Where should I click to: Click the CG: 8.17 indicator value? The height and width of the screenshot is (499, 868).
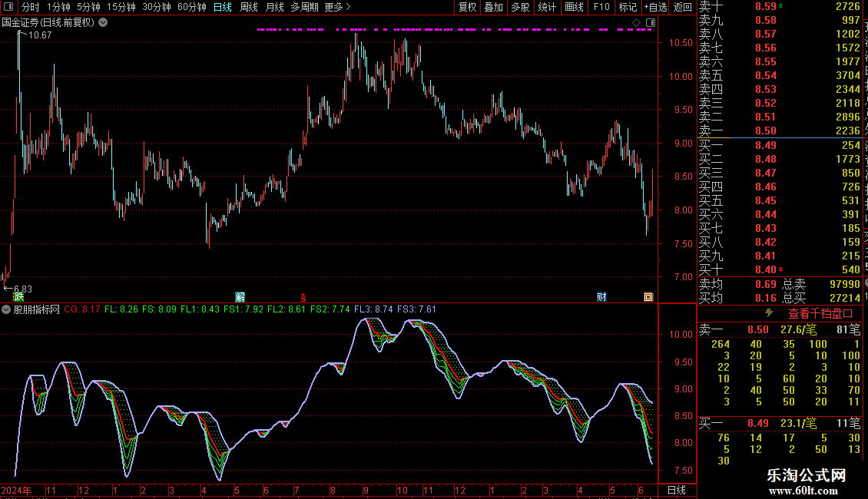(x=82, y=309)
